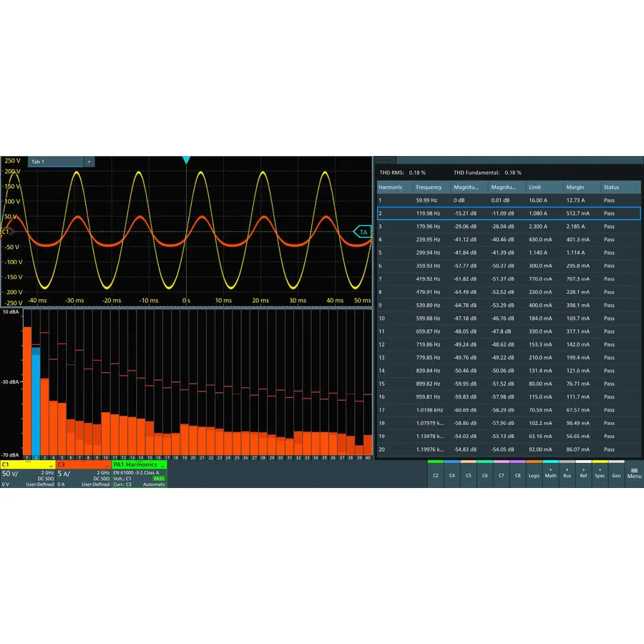Activate channel C5

[469, 476]
